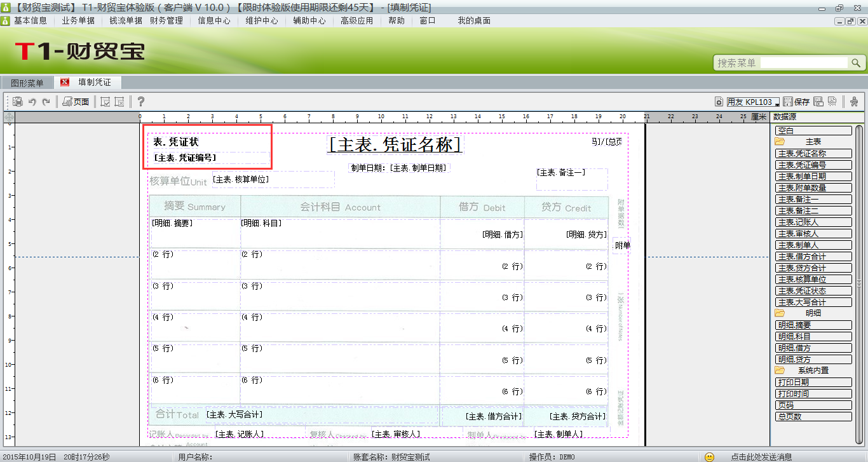Open the 基本信息 menu
This screenshot has height=462, width=868.
point(31,20)
